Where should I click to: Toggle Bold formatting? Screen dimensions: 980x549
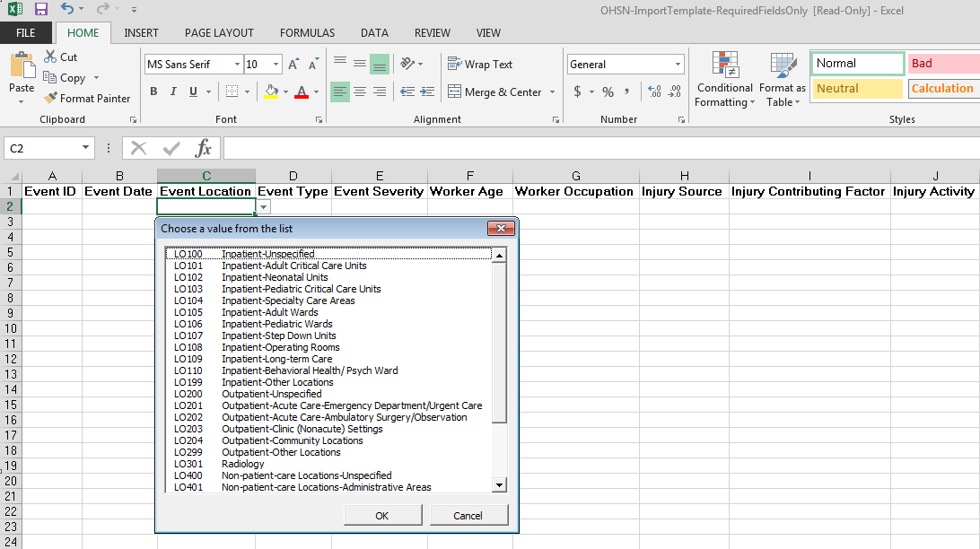(x=153, y=91)
